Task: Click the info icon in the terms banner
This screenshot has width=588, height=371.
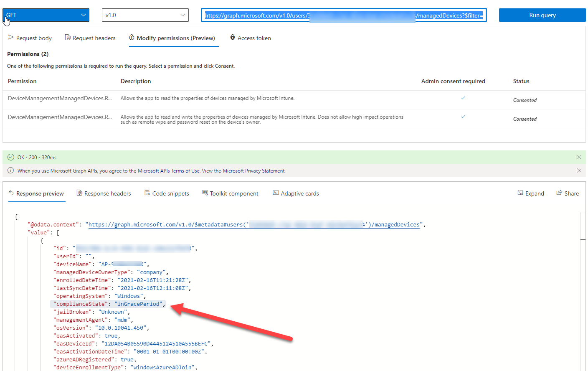Action: tap(11, 170)
